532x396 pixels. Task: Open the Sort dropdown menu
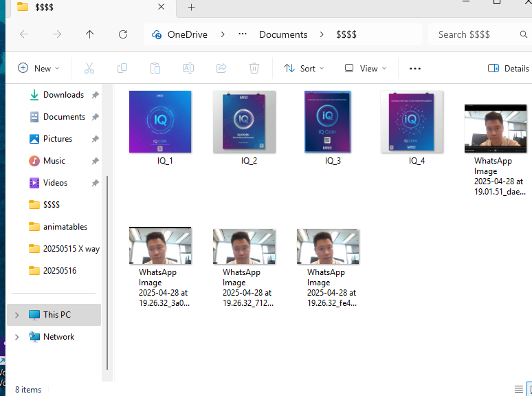tap(303, 68)
